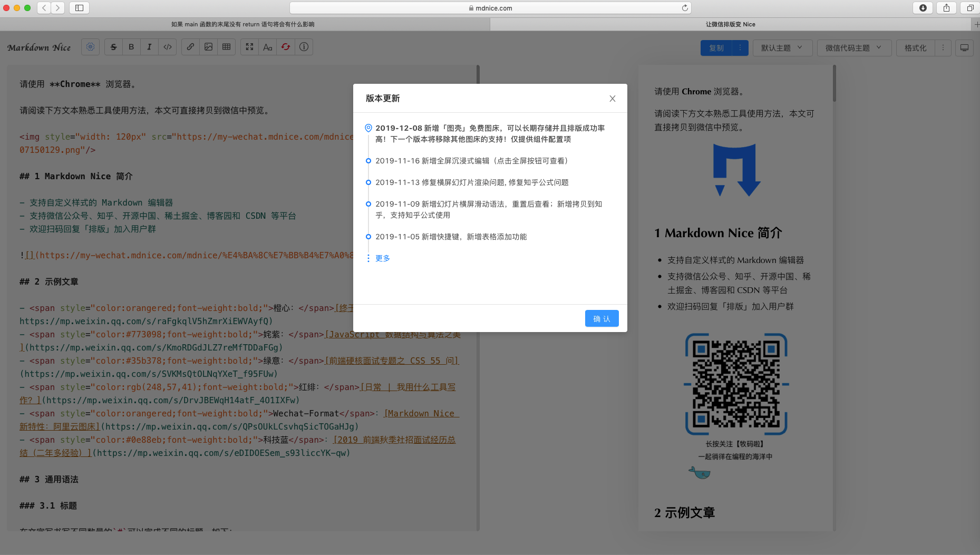The height and width of the screenshot is (555, 980).
Task: Click the 格式化 format button
Action: click(x=916, y=48)
